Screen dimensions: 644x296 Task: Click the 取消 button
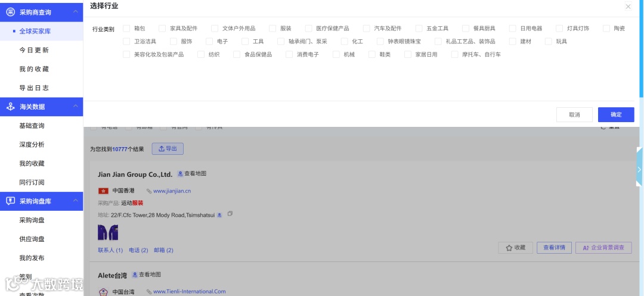click(x=574, y=115)
